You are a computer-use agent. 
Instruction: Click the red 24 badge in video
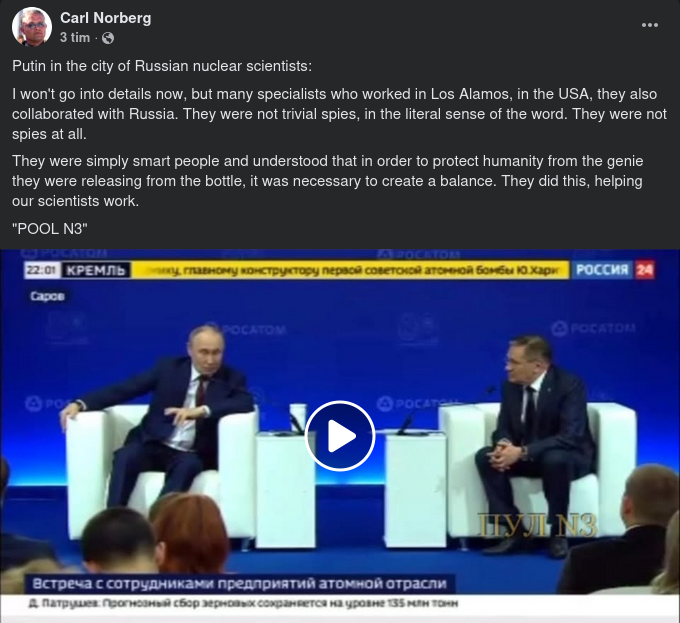coord(644,270)
